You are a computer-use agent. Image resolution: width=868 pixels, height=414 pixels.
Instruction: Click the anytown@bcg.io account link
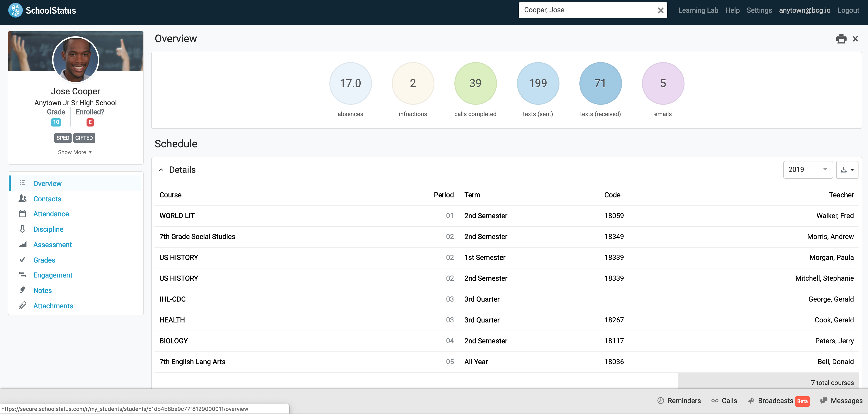(804, 10)
